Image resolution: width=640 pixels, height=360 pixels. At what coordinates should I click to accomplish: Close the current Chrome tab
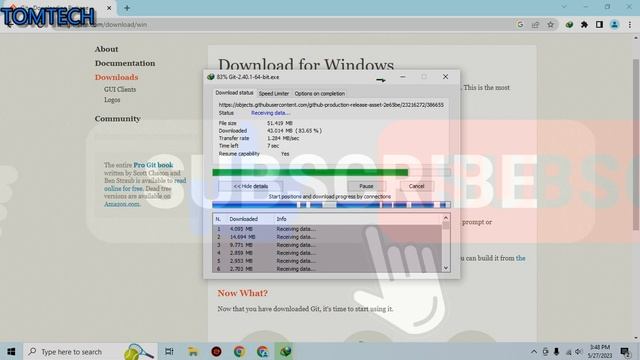coord(109,8)
